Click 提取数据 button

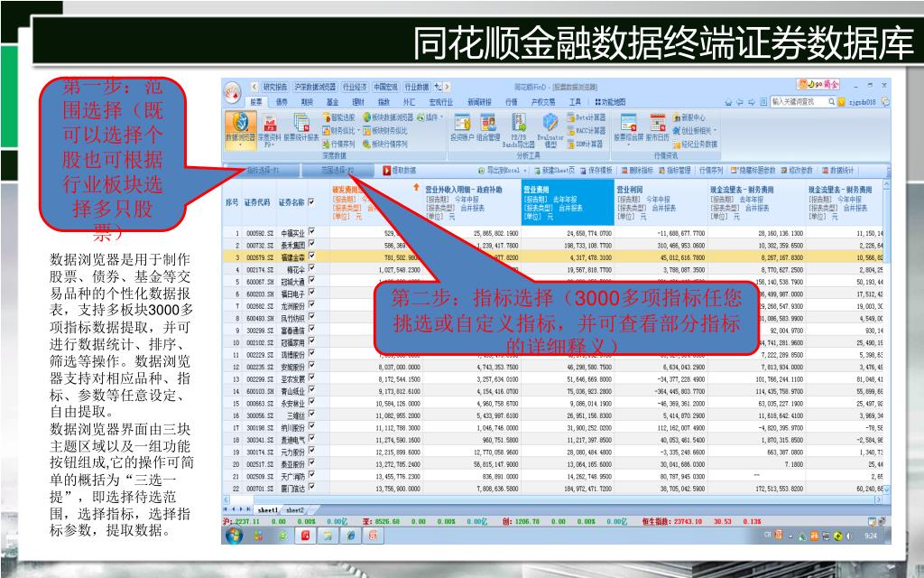pos(400,171)
